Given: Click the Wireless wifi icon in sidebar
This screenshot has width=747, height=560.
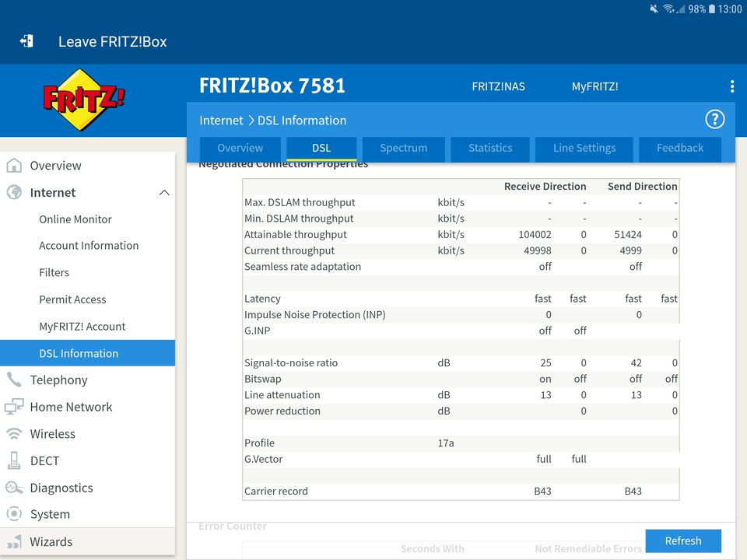Looking at the screenshot, I should coord(14,434).
